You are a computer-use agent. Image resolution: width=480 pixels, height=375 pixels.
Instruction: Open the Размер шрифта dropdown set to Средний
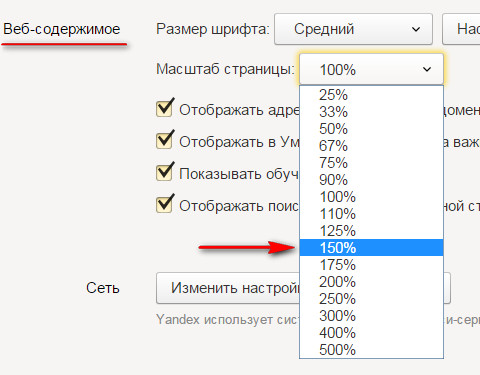pyautogui.click(x=353, y=29)
